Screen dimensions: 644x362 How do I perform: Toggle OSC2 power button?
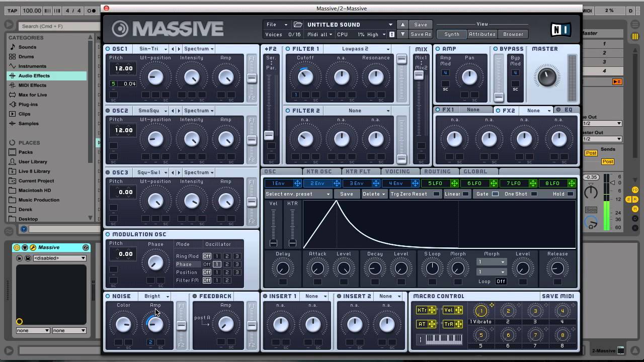108,111
